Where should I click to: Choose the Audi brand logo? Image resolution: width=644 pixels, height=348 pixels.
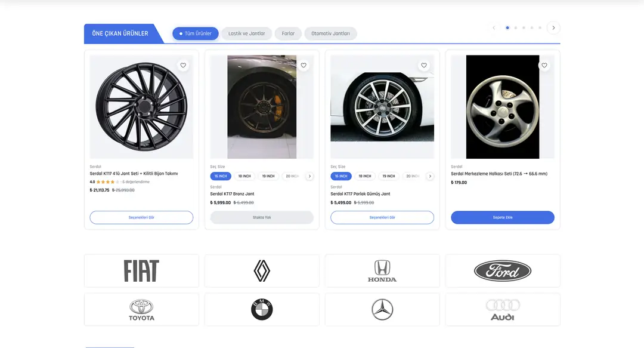coord(503,309)
